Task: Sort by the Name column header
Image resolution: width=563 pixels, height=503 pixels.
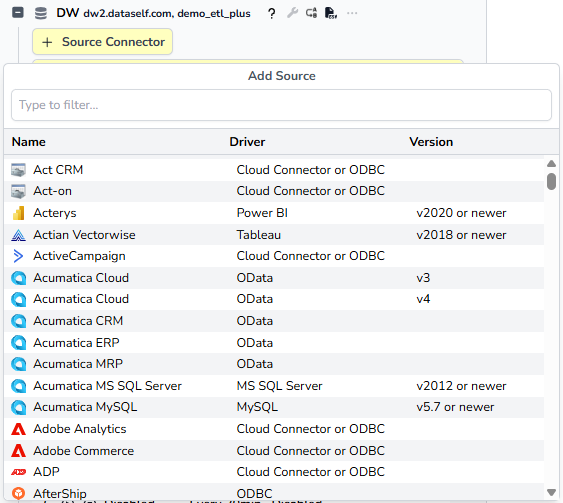Action: click(x=28, y=142)
